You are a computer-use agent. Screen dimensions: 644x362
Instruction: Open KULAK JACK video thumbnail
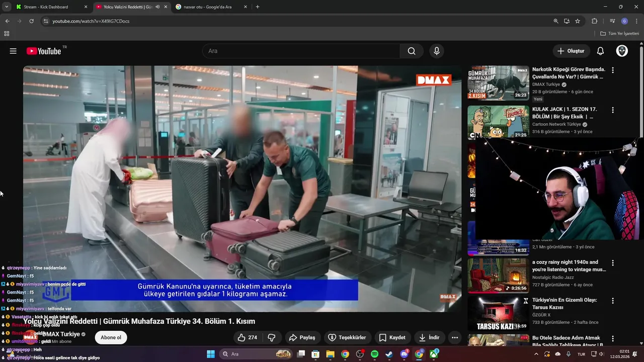point(498,122)
